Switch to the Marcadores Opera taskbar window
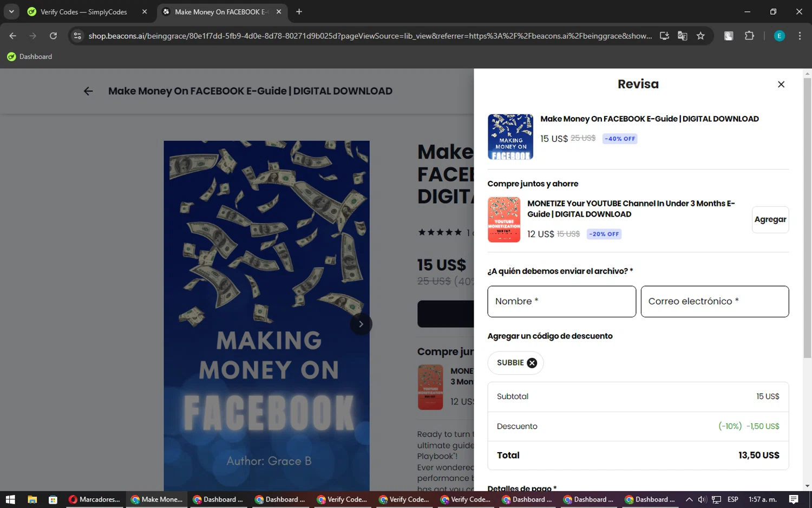This screenshot has width=812, height=508. (95, 499)
